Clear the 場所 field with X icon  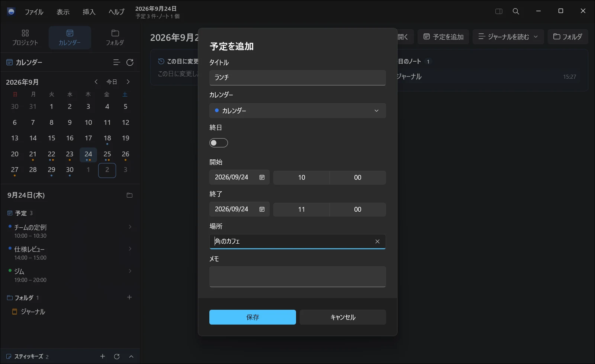(377, 241)
